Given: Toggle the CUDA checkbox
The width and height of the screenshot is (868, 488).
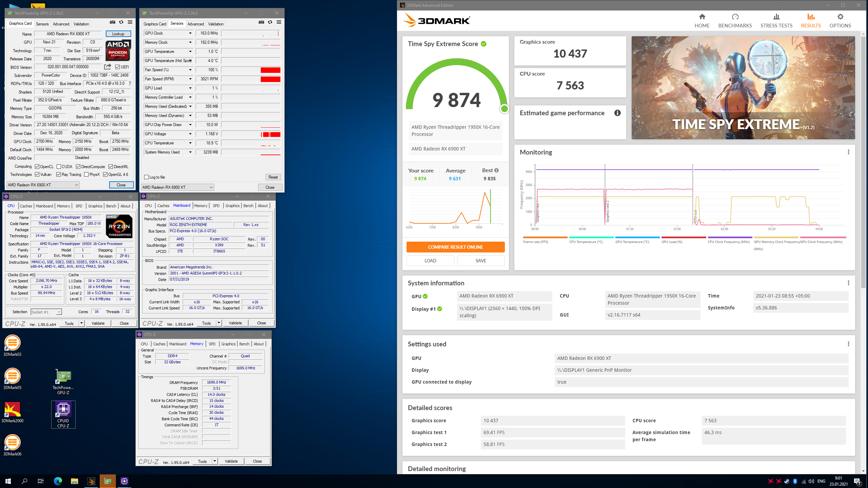Looking at the screenshot, I should [x=59, y=167].
